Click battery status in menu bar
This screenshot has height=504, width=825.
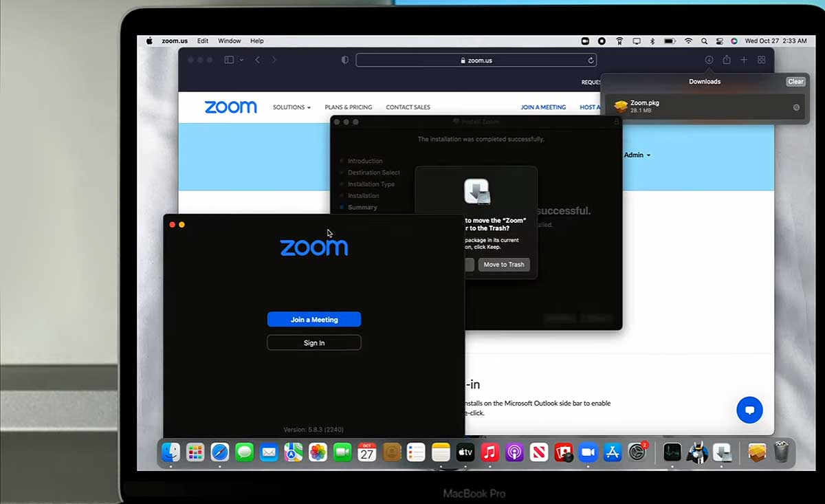(670, 41)
